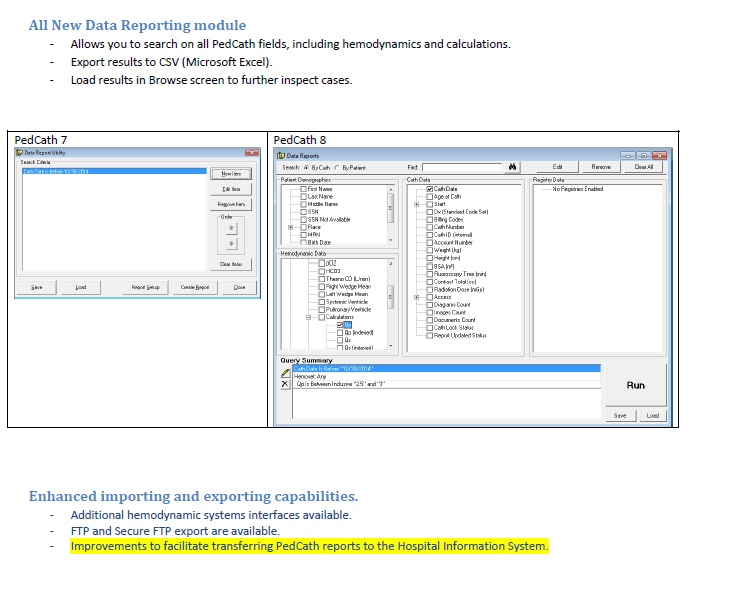Check the MRN checkbox
This screenshot has width=743, height=589.
304,235
